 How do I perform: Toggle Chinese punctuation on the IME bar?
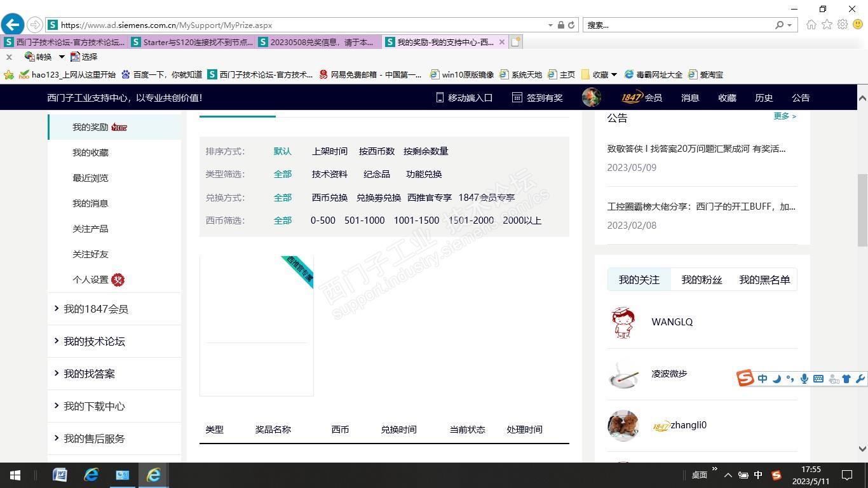790,379
